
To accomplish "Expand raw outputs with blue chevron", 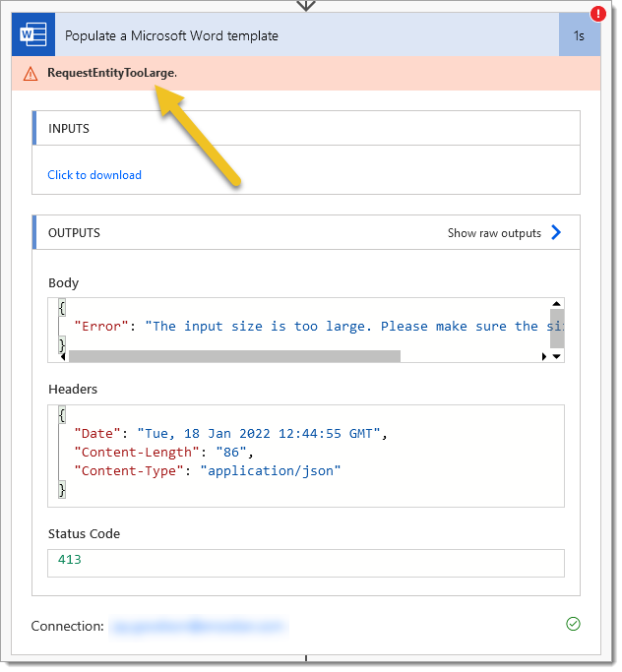I will [556, 232].
